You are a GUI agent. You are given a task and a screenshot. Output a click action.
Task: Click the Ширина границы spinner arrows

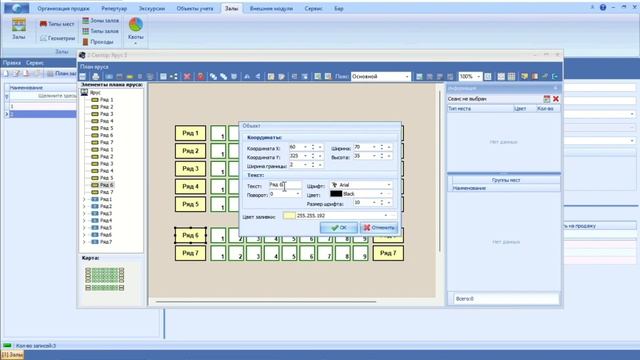pyautogui.click(x=313, y=165)
